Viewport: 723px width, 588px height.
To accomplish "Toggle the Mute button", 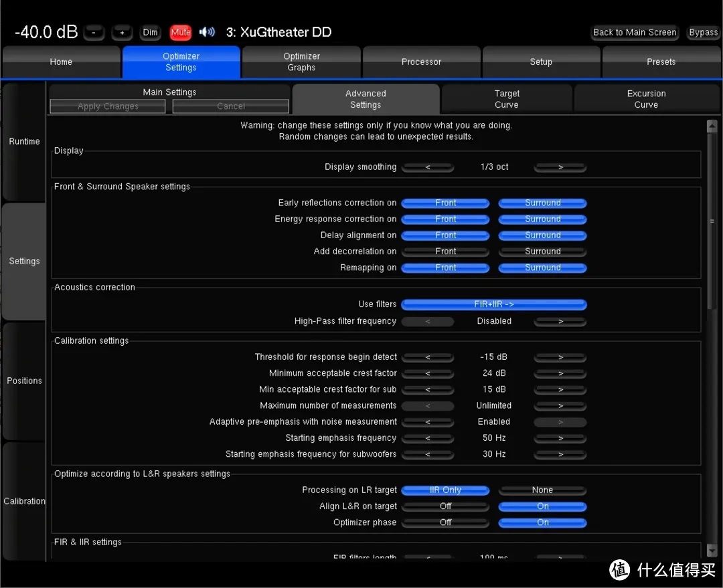I will click(180, 32).
